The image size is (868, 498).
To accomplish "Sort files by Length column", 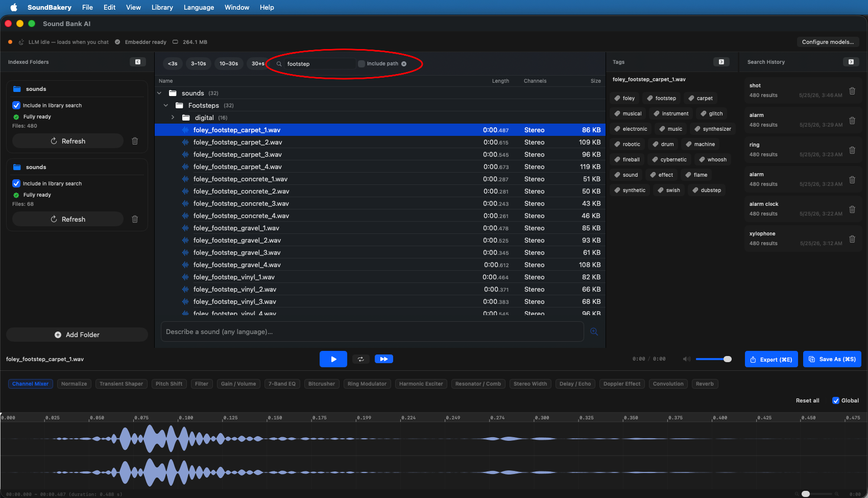I will click(500, 81).
